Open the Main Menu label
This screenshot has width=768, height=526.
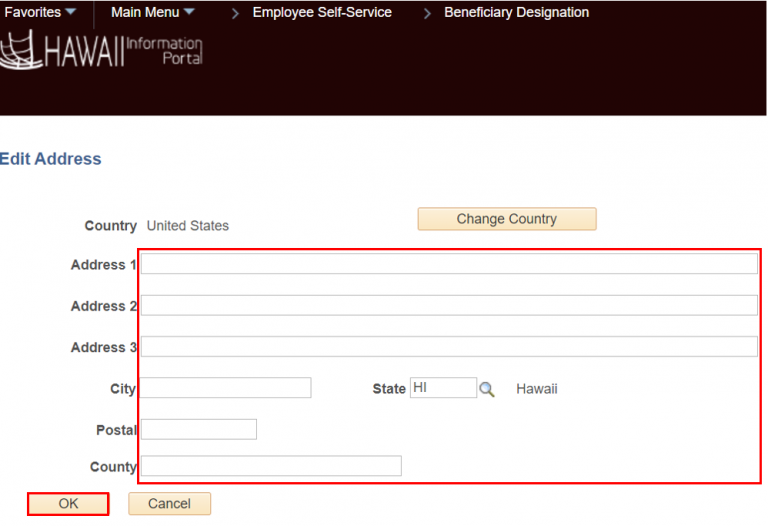pos(145,13)
